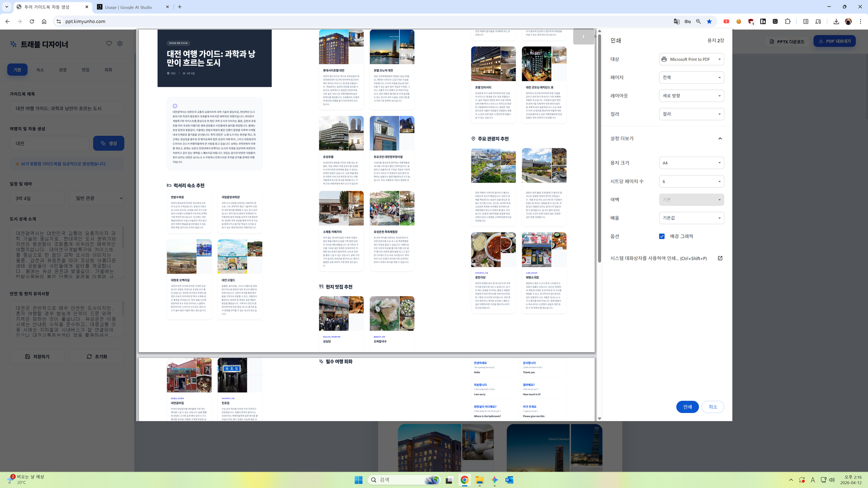Click the Outlook icon in taskbar

510,480
